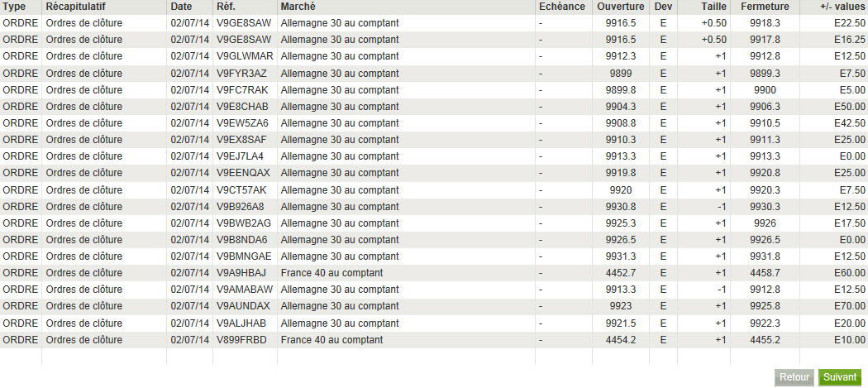Select the row with reference V9A9HBAJ
Screen dimensions: 868x388
tap(434, 273)
